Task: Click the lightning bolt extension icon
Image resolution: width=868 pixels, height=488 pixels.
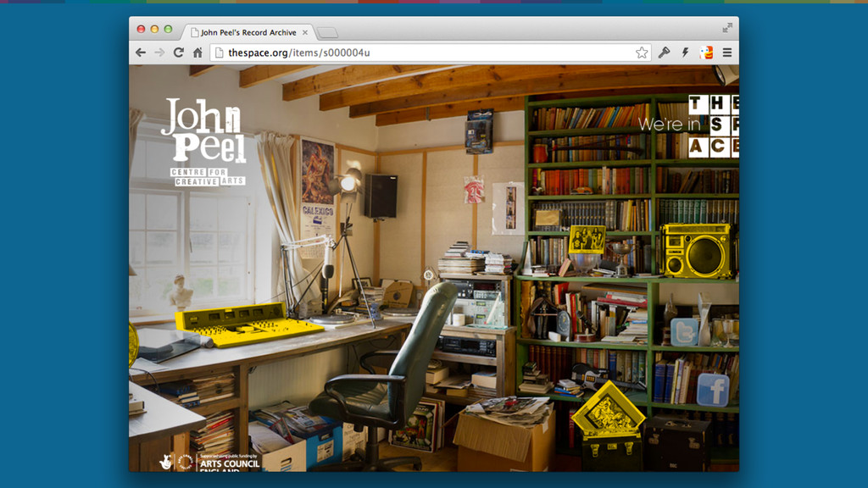Action: tap(685, 53)
